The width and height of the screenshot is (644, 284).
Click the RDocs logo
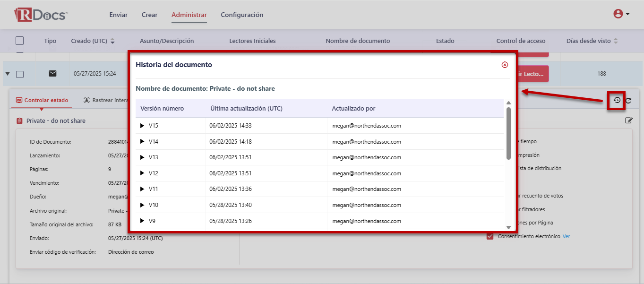pyautogui.click(x=41, y=15)
